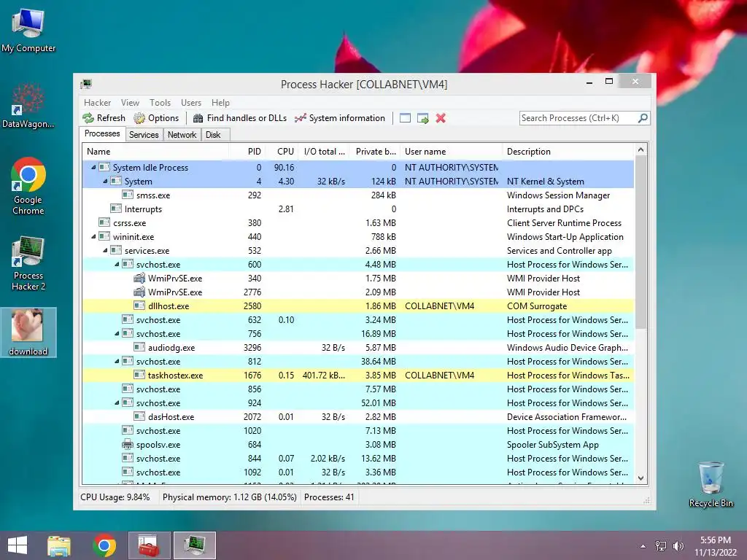Select the smss.exe process row
The image size is (747, 560).
click(358, 195)
